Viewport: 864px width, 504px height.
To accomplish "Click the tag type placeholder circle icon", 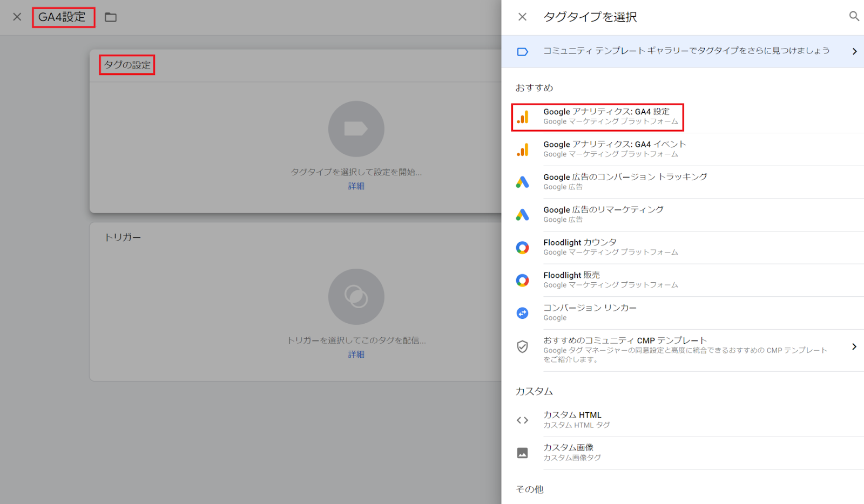I will click(x=356, y=129).
